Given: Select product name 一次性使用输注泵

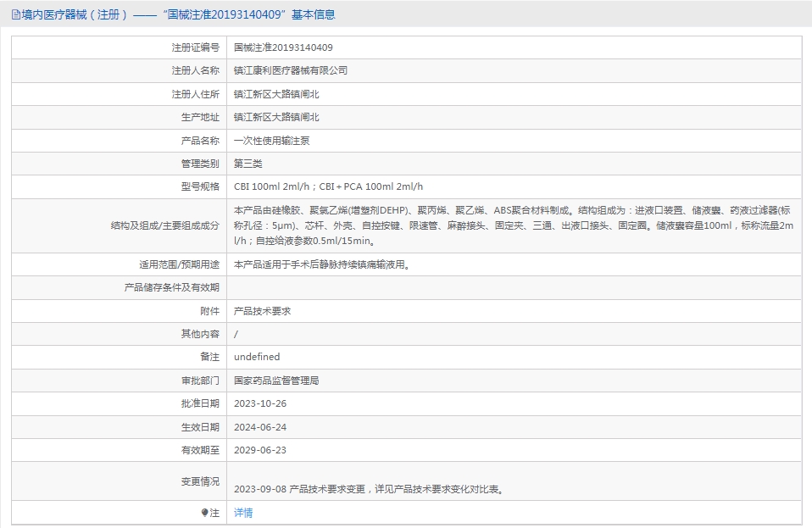Looking at the screenshot, I should click(x=272, y=141).
